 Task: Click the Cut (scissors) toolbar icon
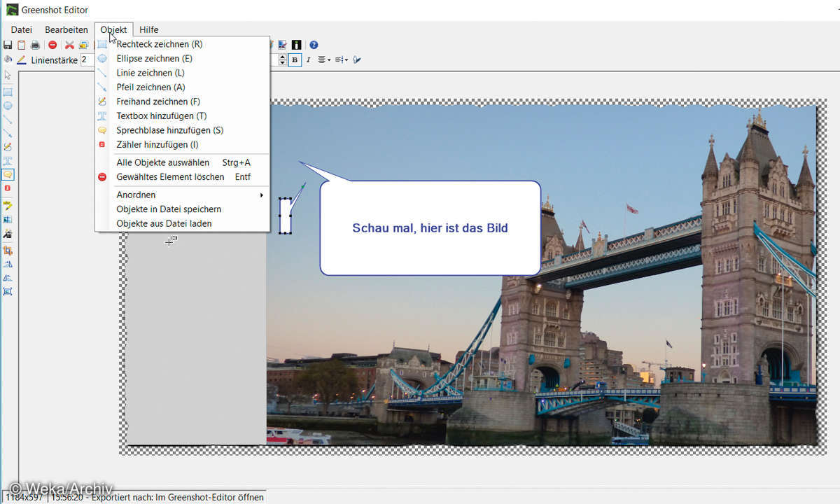[x=69, y=45]
